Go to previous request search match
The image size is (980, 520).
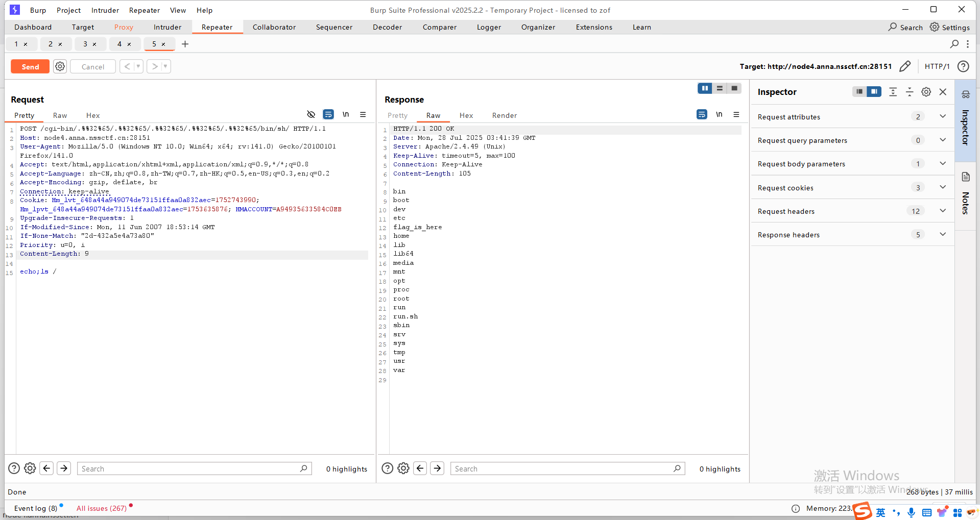point(47,468)
